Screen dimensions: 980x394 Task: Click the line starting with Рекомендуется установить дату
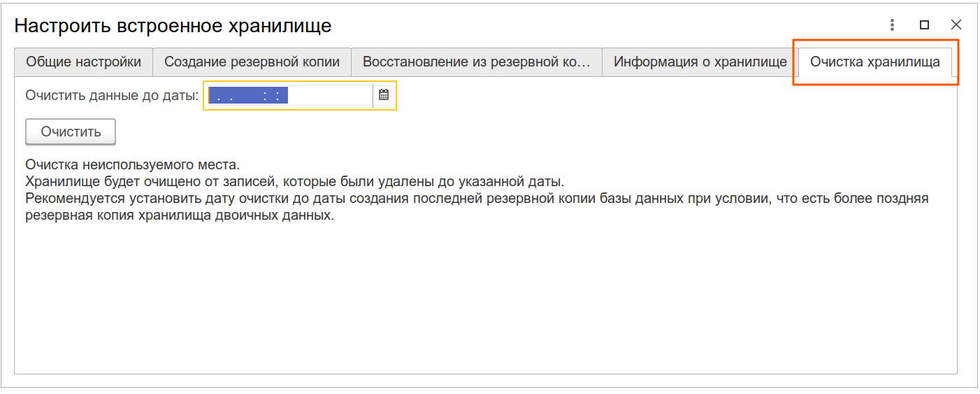click(x=475, y=198)
